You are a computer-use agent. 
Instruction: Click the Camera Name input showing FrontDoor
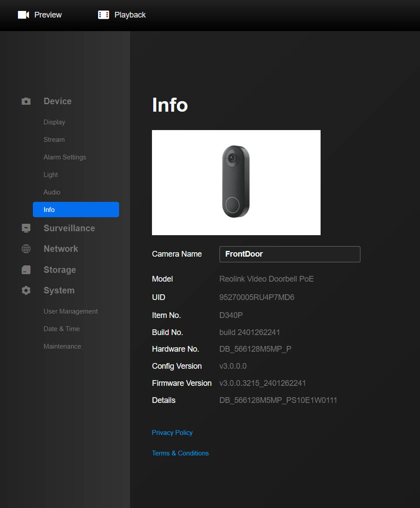pyautogui.click(x=289, y=254)
